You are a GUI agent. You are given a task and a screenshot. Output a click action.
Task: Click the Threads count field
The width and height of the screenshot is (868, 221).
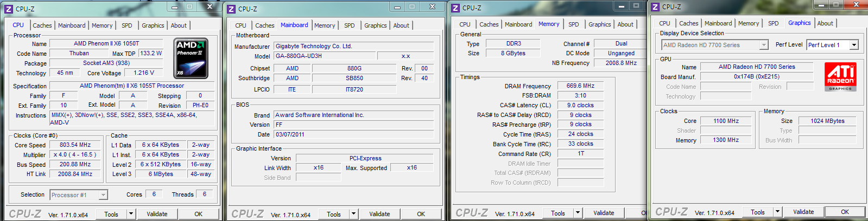pyautogui.click(x=205, y=194)
